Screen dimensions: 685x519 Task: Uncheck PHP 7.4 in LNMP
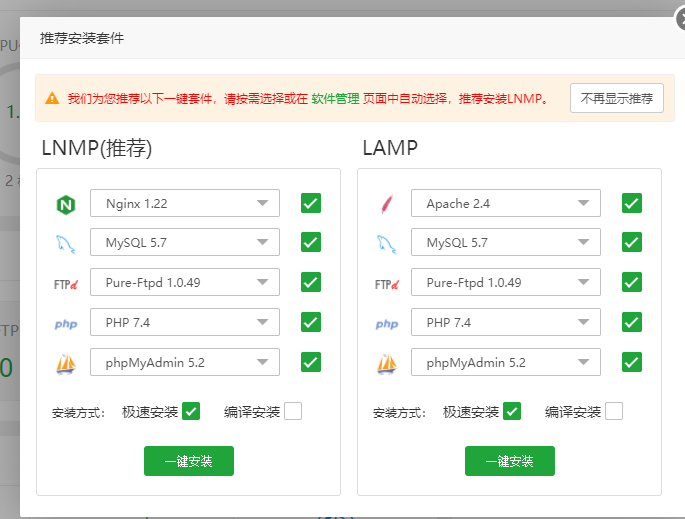(311, 322)
